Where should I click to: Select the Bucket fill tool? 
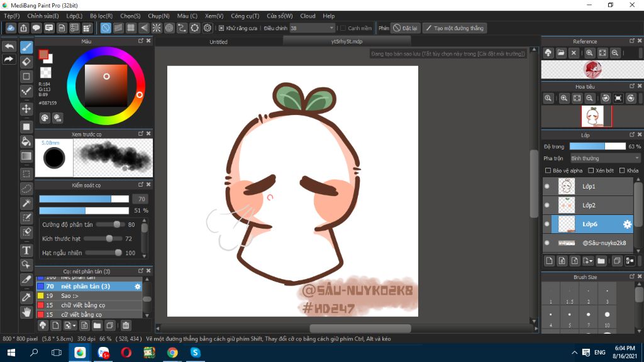[26, 141]
